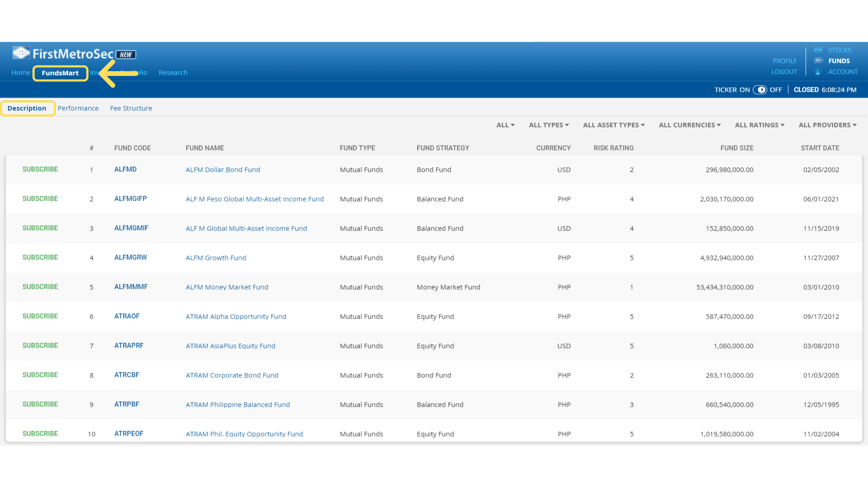Viewport: 868px width, 488px height.
Task: Switch to the Description tab
Action: coord(27,108)
